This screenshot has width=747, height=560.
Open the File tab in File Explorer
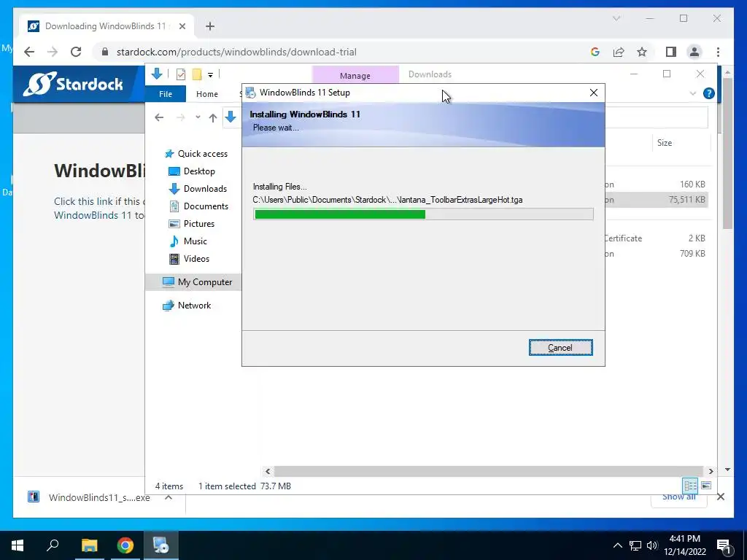pos(166,94)
